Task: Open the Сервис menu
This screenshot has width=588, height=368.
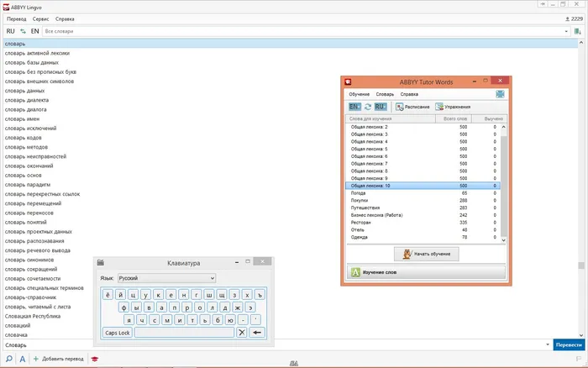Action: click(40, 18)
